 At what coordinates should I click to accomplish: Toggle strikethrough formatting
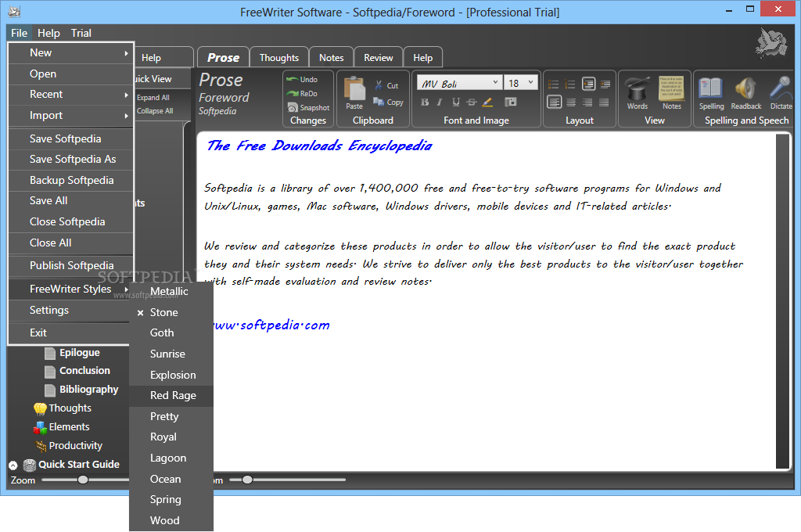(472, 102)
